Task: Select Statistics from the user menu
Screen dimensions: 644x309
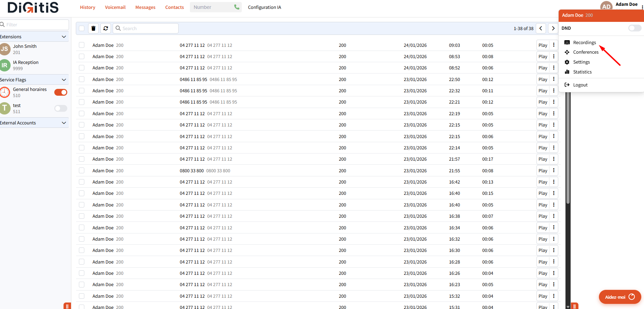Action: pos(582,72)
